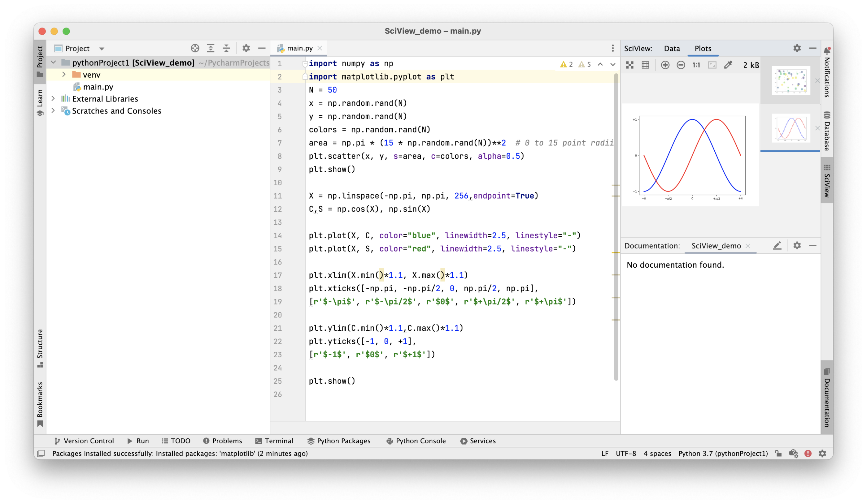Switch to the Data tab in SciView
This screenshot has width=867, height=504.
point(672,48)
